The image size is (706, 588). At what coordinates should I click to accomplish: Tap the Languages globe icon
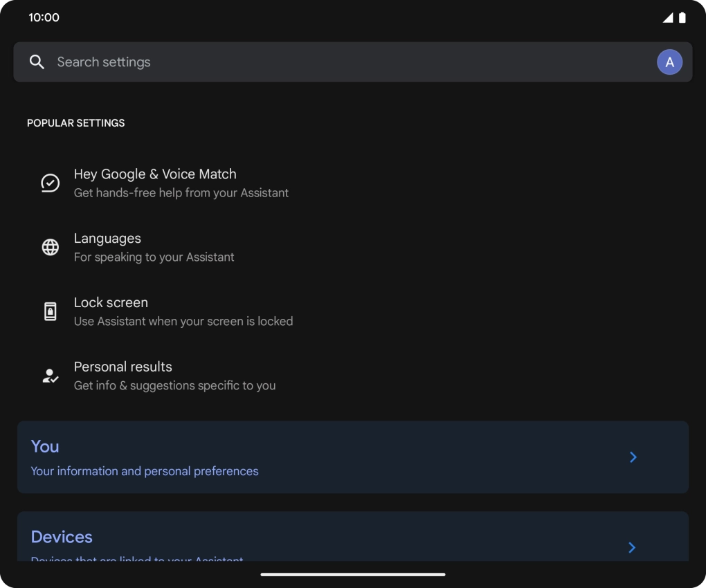click(51, 247)
